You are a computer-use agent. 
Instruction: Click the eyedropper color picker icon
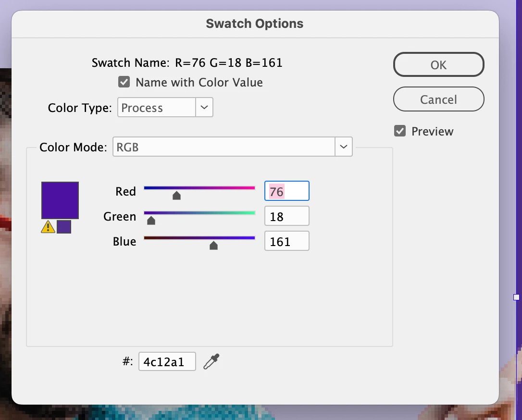tap(211, 361)
